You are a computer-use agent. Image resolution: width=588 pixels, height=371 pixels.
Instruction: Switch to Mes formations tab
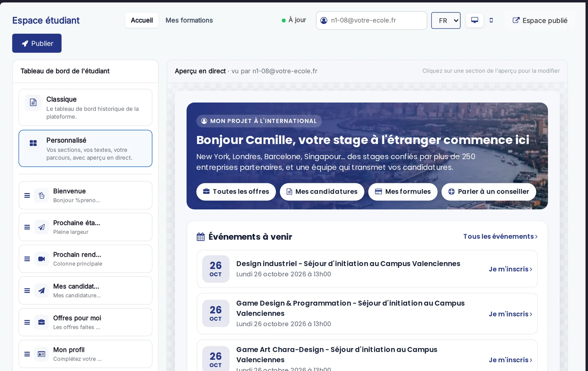[x=189, y=20]
